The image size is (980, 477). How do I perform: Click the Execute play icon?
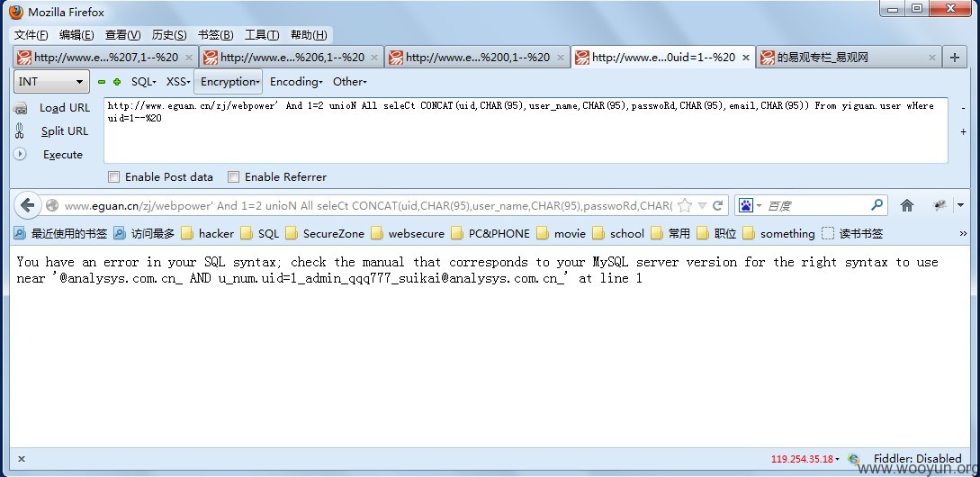20,154
